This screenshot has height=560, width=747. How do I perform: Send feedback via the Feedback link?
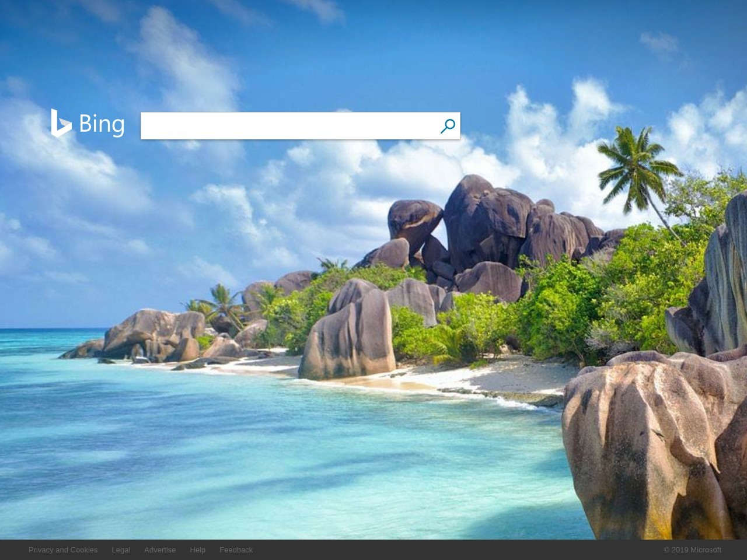236,549
